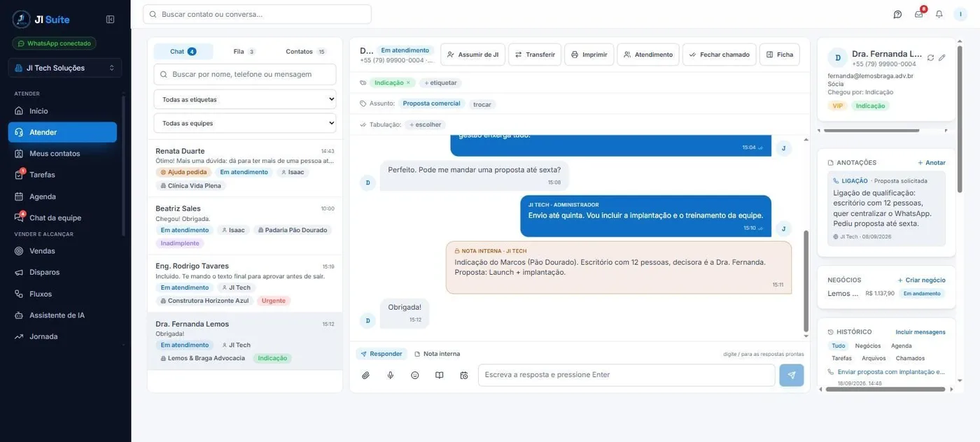The image size is (980, 442).
Task: Send message with the paper plane button
Action: 792,376
